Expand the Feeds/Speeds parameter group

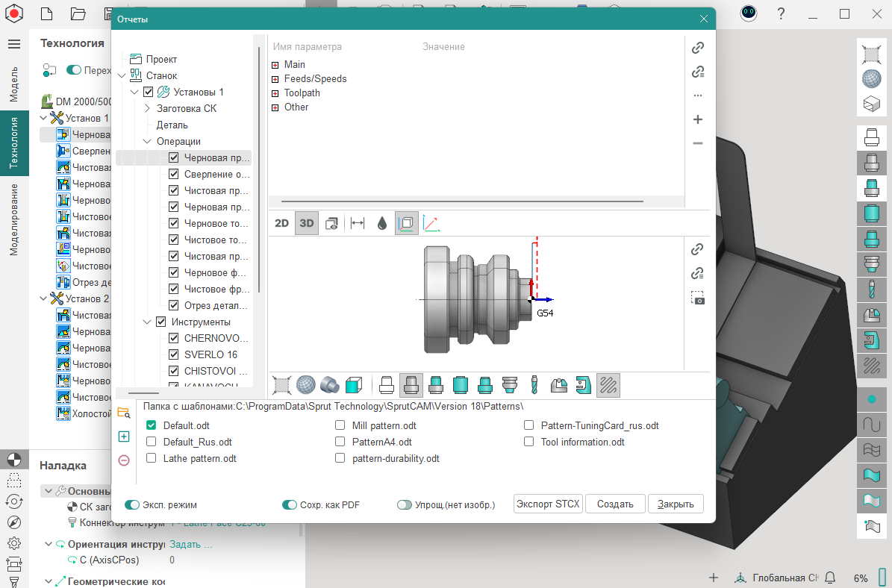pyautogui.click(x=275, y=79)
